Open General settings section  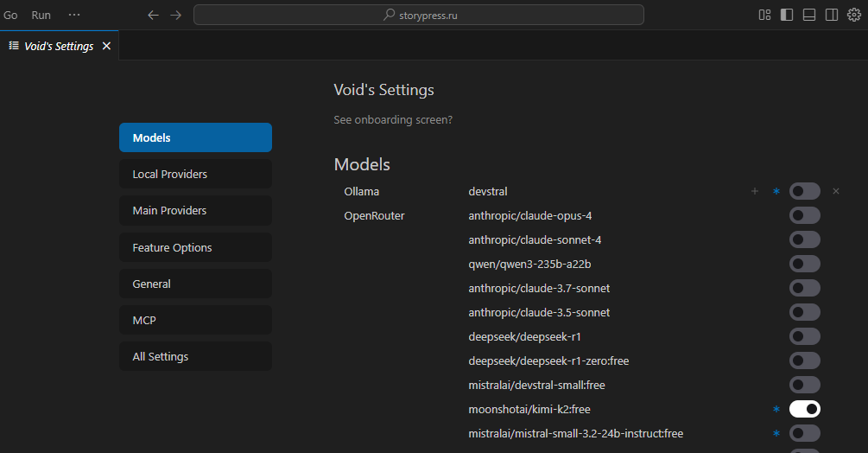[195, 284]
